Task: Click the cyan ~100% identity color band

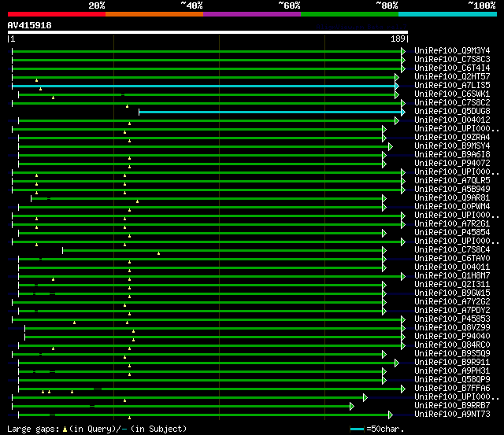Action: 448,14
